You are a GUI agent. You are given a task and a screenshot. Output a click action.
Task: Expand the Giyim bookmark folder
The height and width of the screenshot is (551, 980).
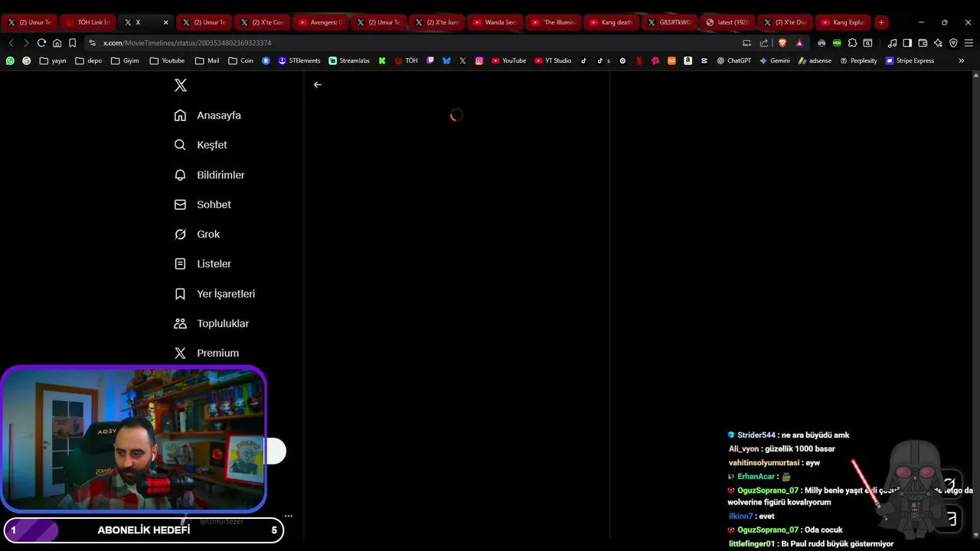[125, 60]
